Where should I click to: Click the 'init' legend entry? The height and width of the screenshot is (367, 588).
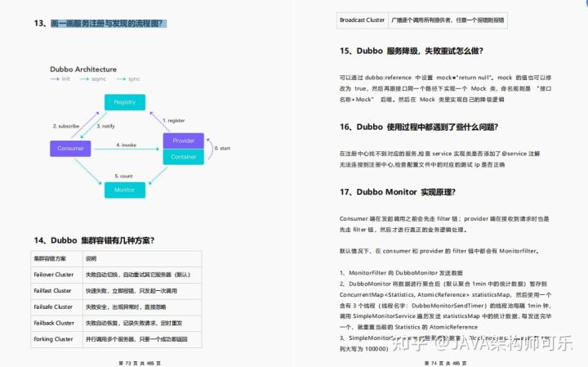point(60,78)
